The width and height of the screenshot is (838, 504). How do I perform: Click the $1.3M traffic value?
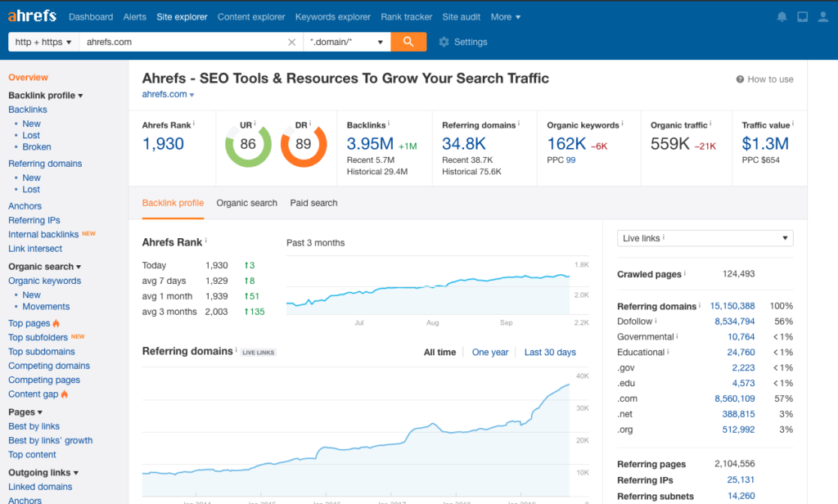pyautogui.click(x=765, y=144)
